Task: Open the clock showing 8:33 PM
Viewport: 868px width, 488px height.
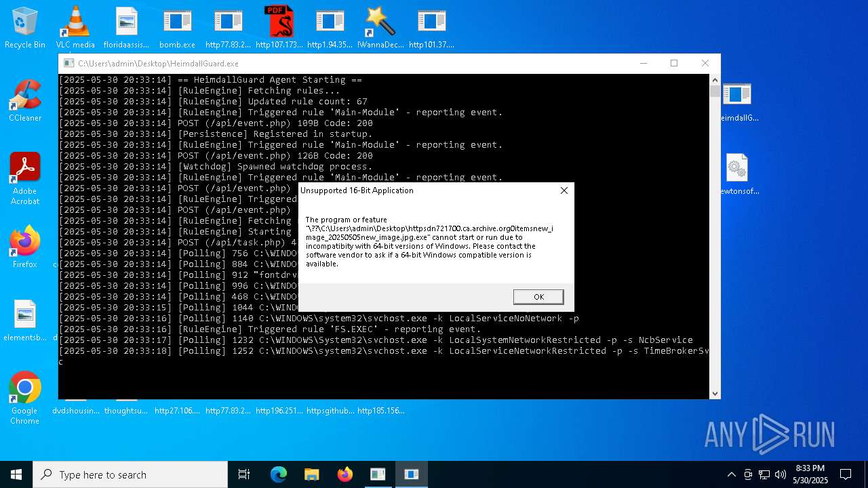Action: 810,474
